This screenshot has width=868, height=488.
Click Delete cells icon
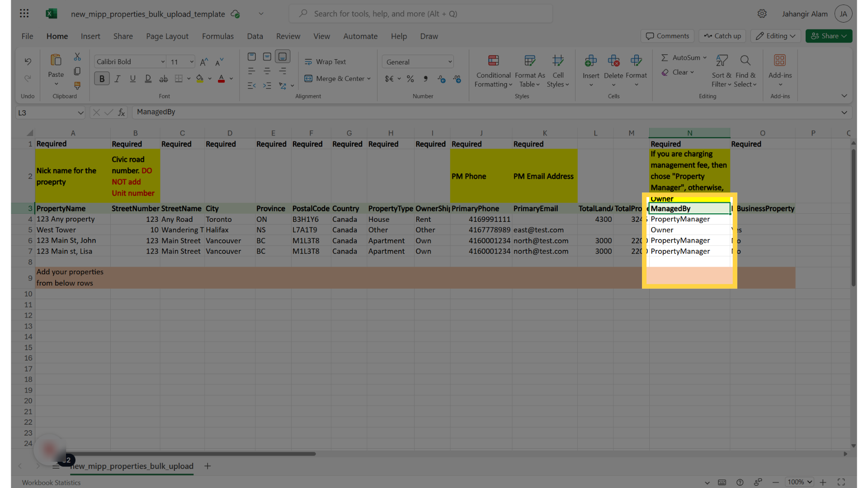[613, 61]
